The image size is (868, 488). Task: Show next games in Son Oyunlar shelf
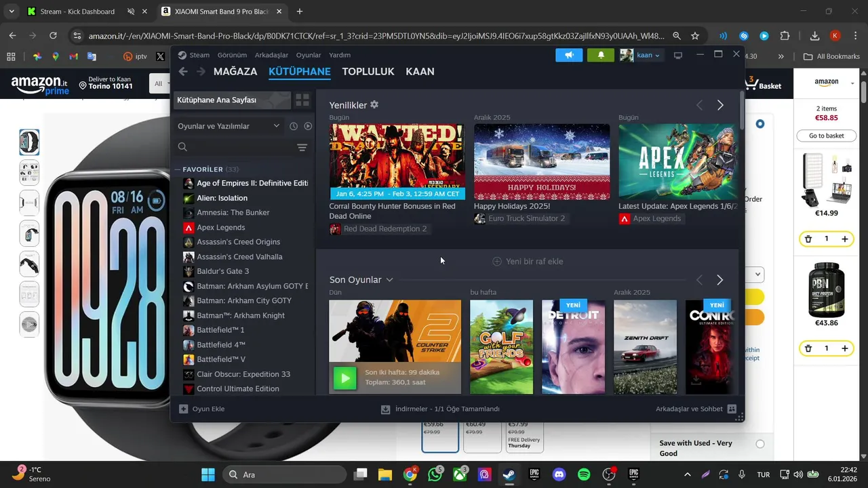pos(720,280)
